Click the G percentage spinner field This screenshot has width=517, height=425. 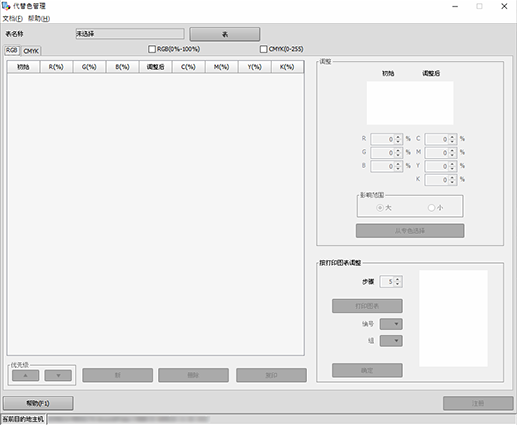[x=386, y=153]
